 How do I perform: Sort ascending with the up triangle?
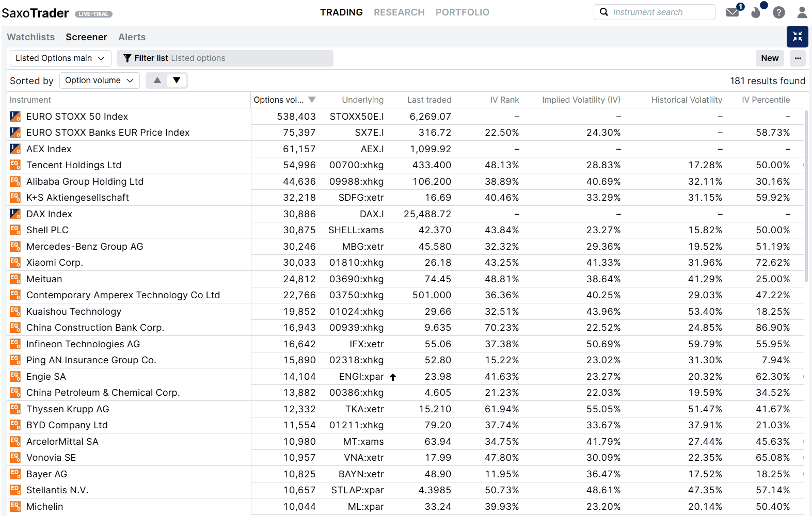click(x=157, y=80)
